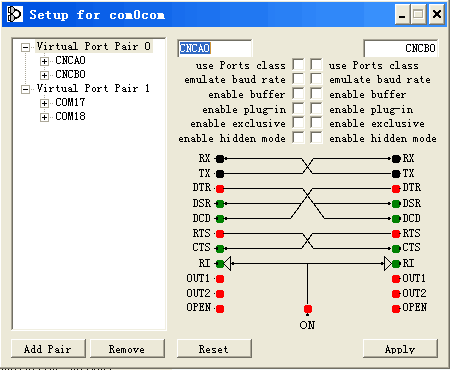Viewport: 450px width, 370px height.
Task: Click the Remove button
Action: pyautogui.click(x=127, y=349)
